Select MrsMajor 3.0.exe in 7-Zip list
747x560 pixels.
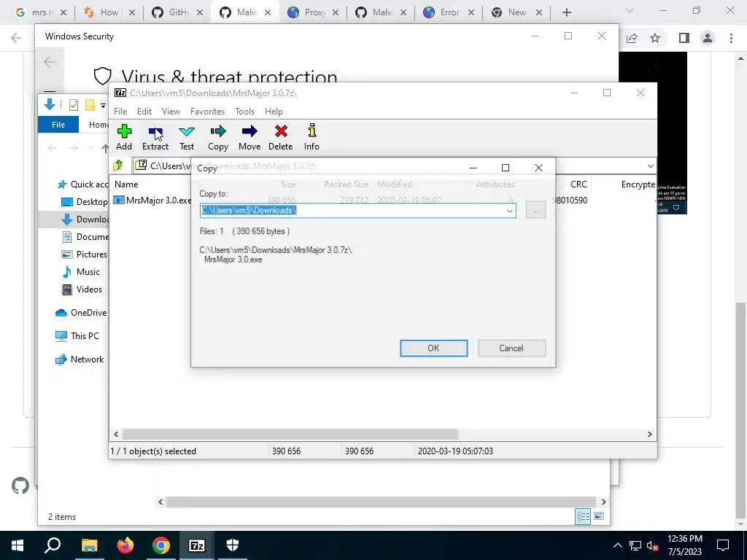click(152, 201)
